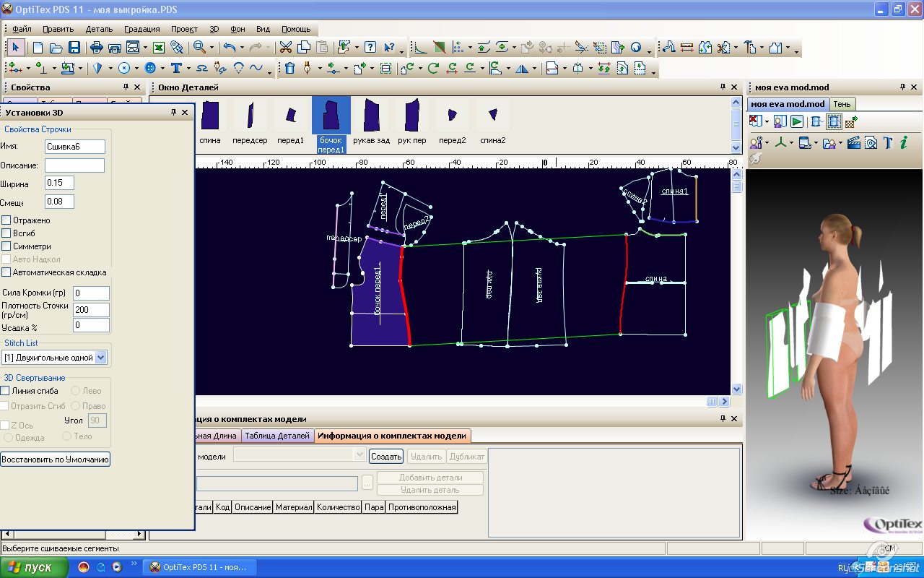Click the trash bin delete icon
Screen dimensions: 924x578
point(289,68)
